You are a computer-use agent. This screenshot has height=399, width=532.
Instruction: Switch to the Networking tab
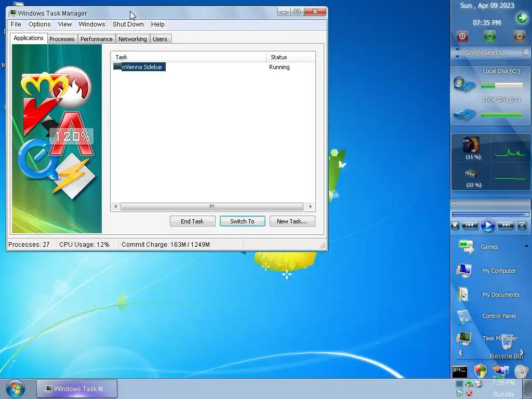pyautogui.click(x=132, y=38)
